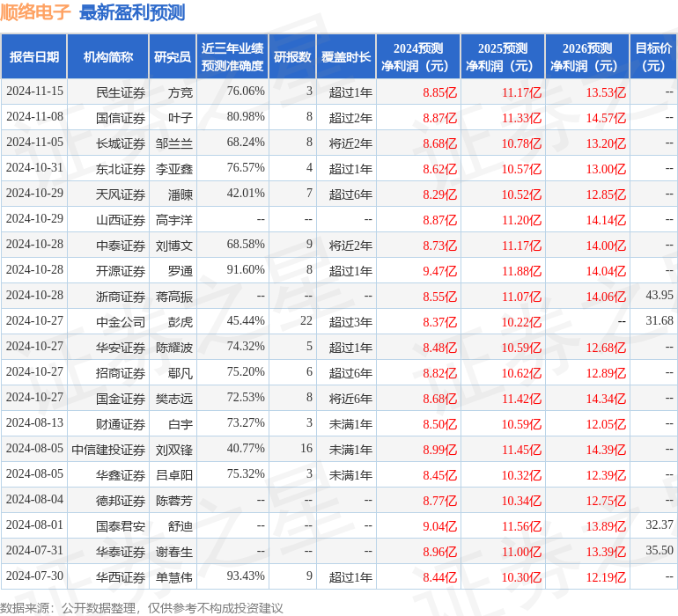The image size is (678, 616).
Task: Click the 91.60% accuracy value
Action: coord(246,269)
